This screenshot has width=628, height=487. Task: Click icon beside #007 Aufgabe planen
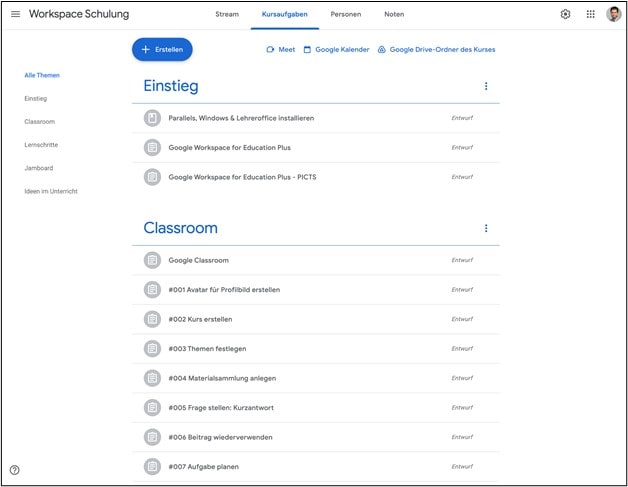tap(152, 467)
